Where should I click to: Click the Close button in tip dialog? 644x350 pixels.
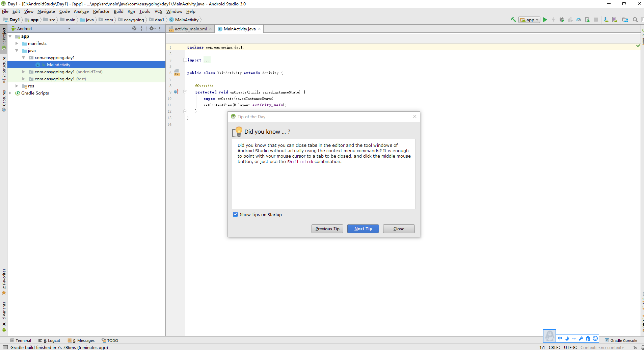coord(399,228)
